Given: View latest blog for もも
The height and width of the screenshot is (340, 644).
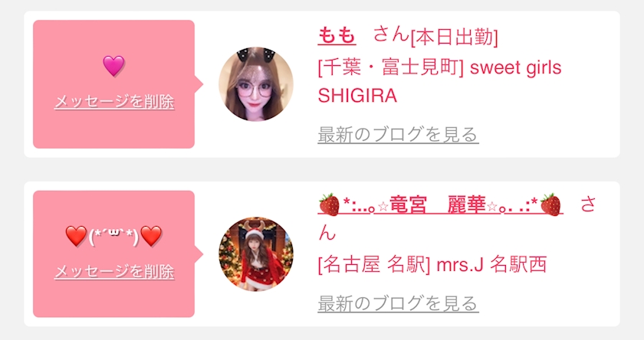Looking at the screenshot, I should point(398,135).
